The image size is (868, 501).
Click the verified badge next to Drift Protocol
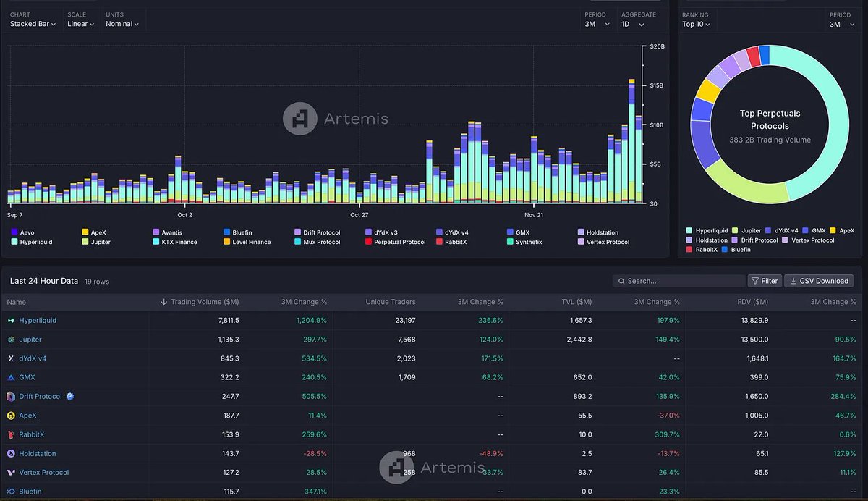70,397
